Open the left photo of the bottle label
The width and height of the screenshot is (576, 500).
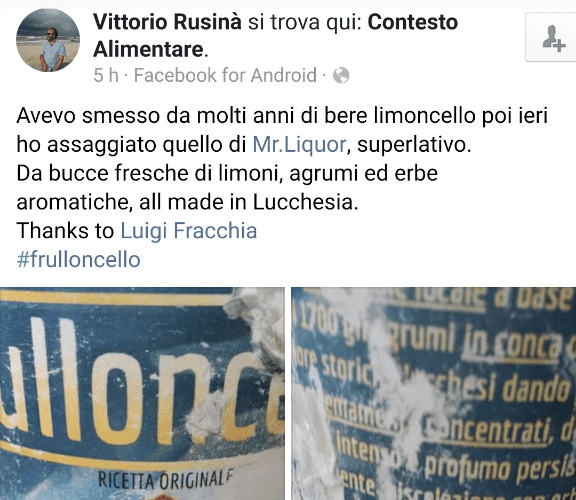pyautogui.click(x=142, y=393)
